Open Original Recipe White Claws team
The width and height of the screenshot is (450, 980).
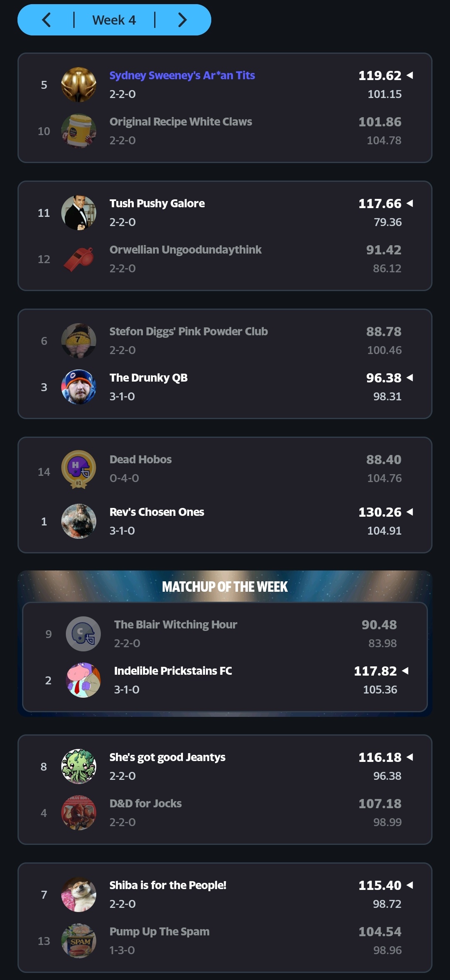pyautogui.click(x=180, y=122)
